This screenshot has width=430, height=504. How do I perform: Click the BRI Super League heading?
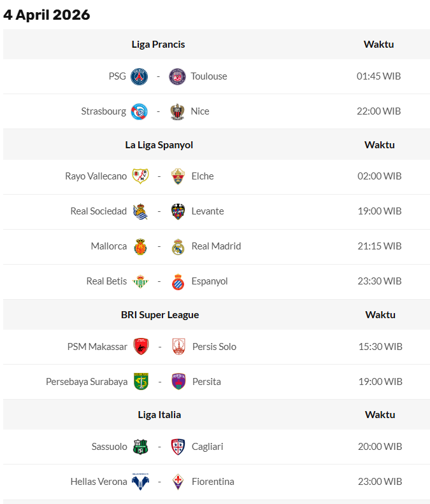pyautogui.click(x=160, y=315)
